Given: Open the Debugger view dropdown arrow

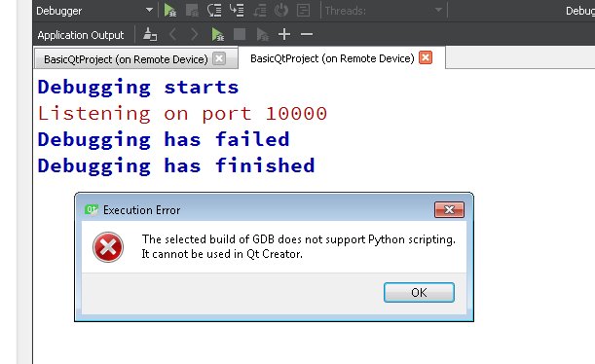Looking at the screenshot, I should coord(150,11).
